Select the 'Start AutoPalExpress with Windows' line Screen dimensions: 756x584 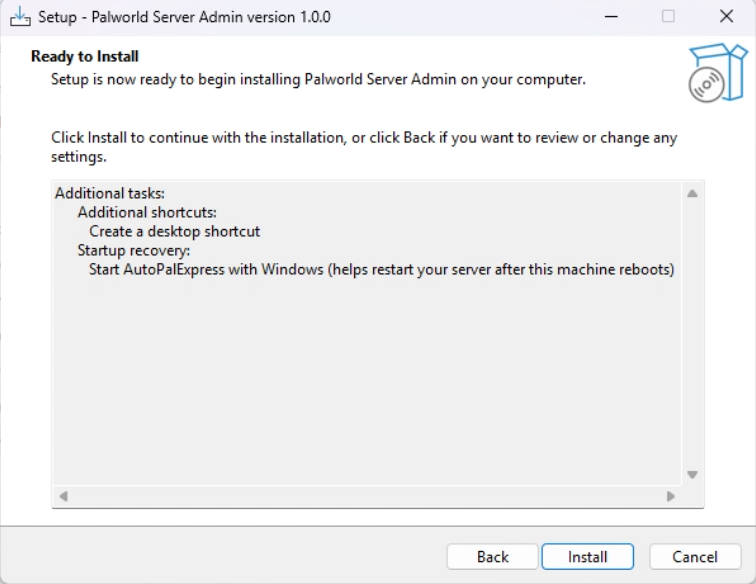click(381, 269)
